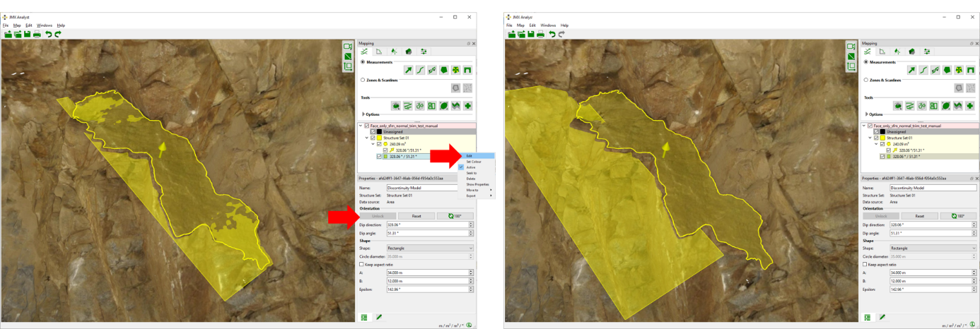Image resolution: width=980 pixels, height=329 pixels.
Task: Click yellow swatch of Structure Set 01, right tree
Action: coord(882,138)
